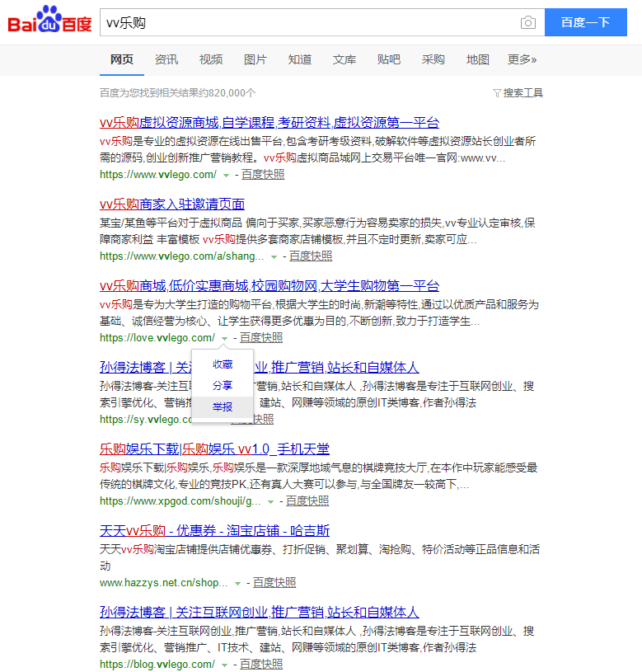Expand arrow next to xpgod.com URL
642x672 pixels.
click(270, 502)
